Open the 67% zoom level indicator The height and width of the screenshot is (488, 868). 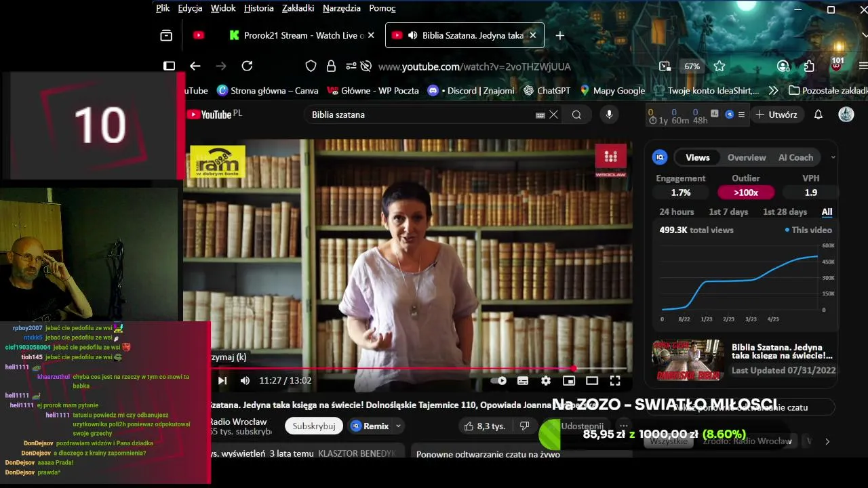coord(692,66)
